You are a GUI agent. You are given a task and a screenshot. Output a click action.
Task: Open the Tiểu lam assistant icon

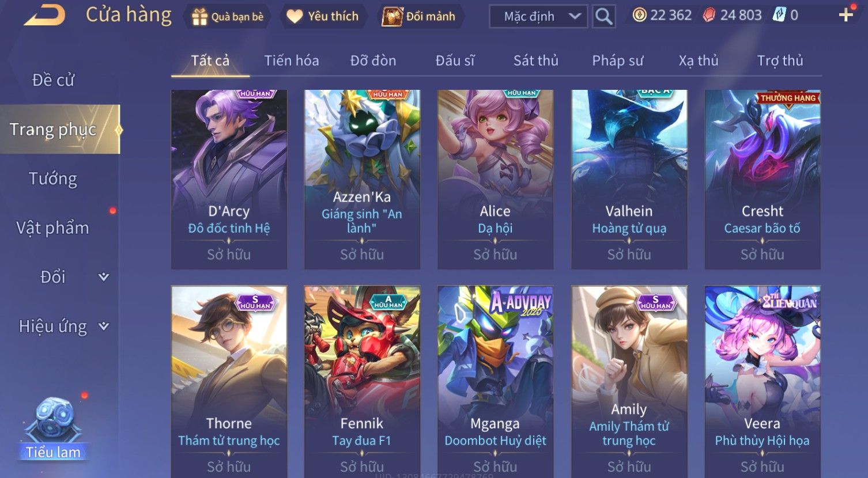pos(54,429)
